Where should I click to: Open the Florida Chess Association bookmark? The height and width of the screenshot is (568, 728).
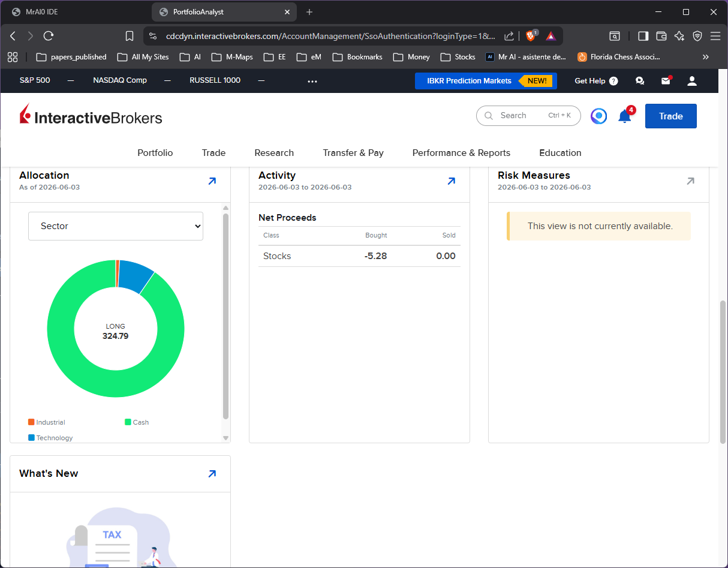[x=619, y=57]
